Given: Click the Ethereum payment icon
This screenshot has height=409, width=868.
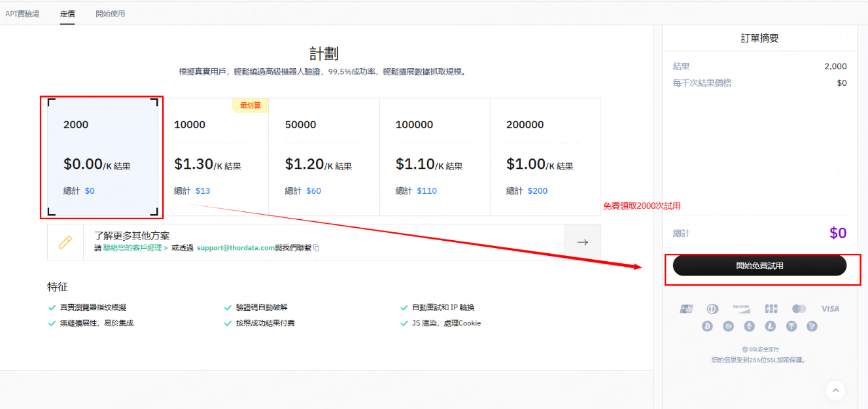Looking at the screenshot, I should (750, 326).
